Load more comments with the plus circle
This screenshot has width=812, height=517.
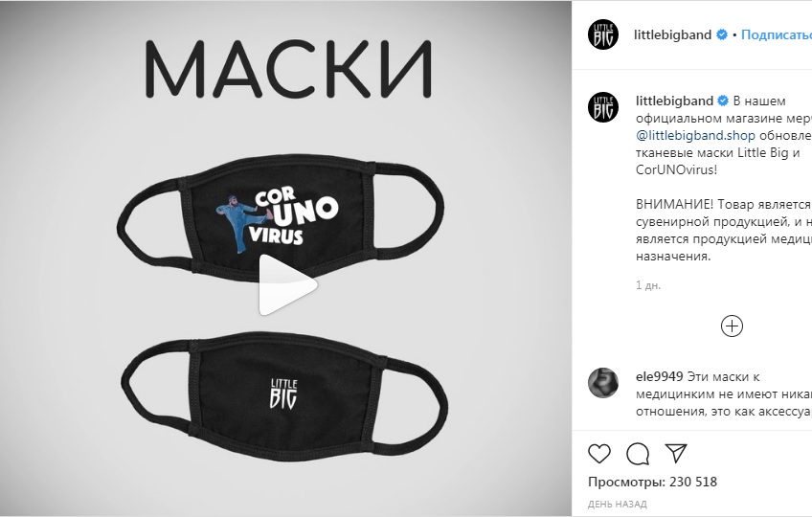732,326
